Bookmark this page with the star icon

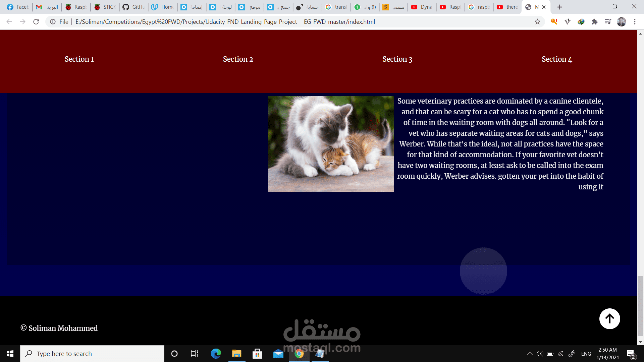(x=537, y=22)
